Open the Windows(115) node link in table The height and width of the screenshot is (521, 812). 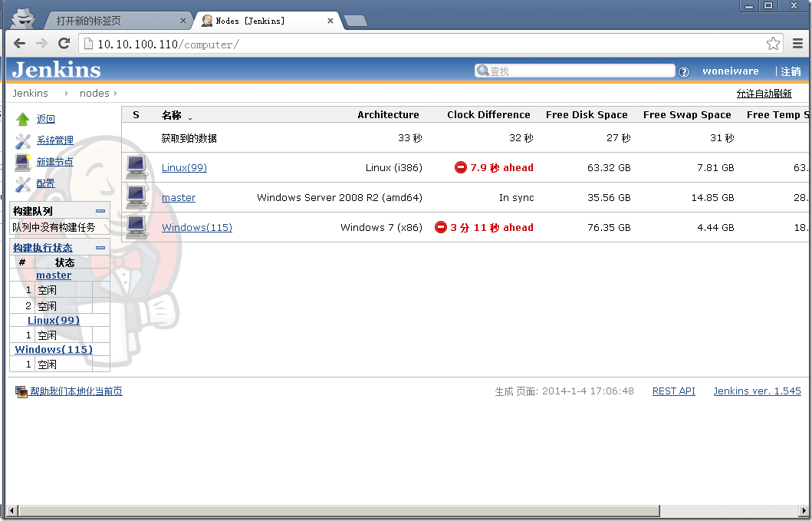click(x=197, y=227)
